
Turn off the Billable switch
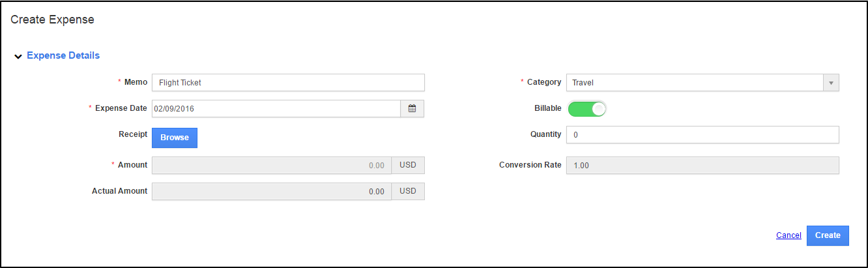(586, 109)
